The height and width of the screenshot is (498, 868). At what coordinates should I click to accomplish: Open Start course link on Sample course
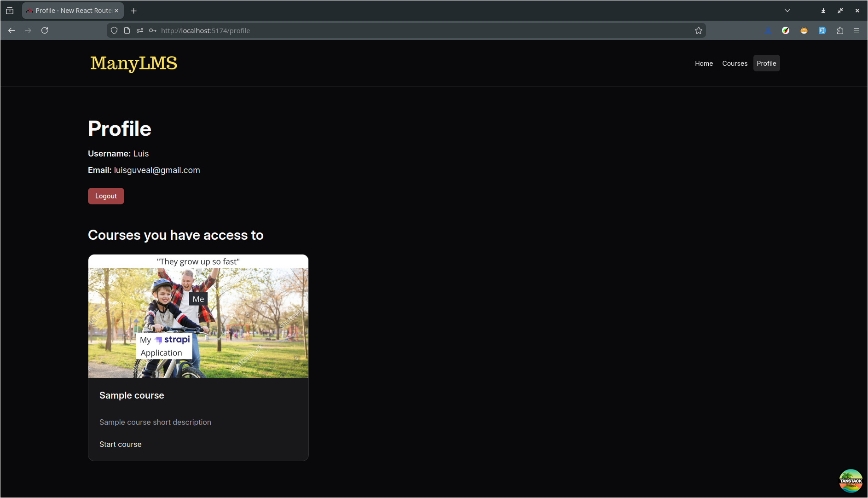pos(120,444)
